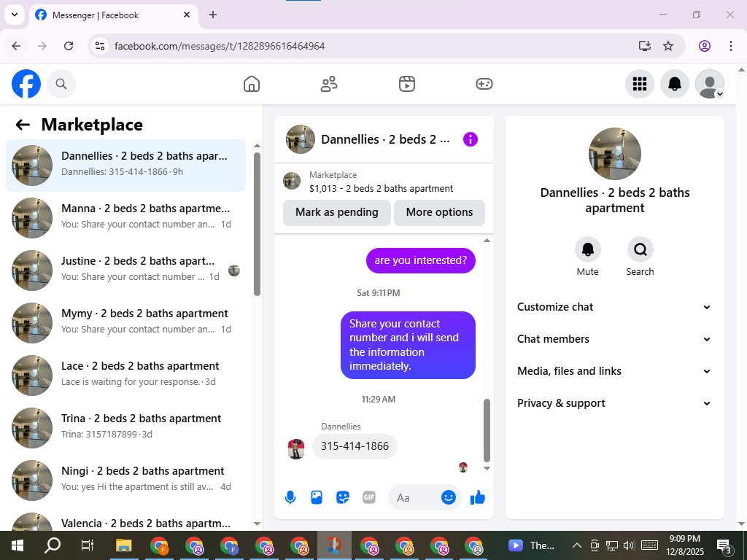Show hidden system tray icons

576,545
